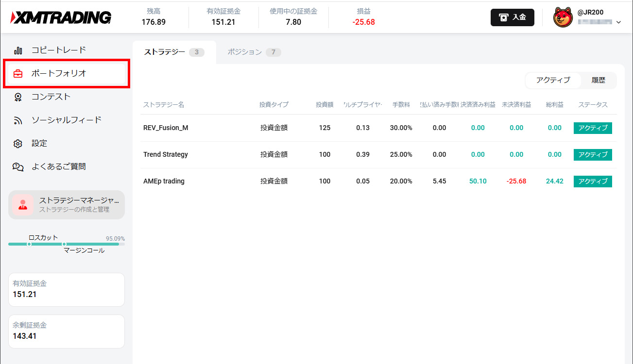Screen dimensions: 633x364
Task: Click the ストラテジー名 column header
Action: point(164,105)
